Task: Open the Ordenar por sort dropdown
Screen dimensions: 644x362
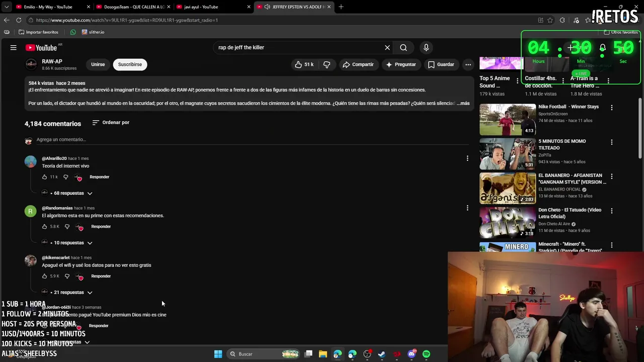Action: coord(111,123)
